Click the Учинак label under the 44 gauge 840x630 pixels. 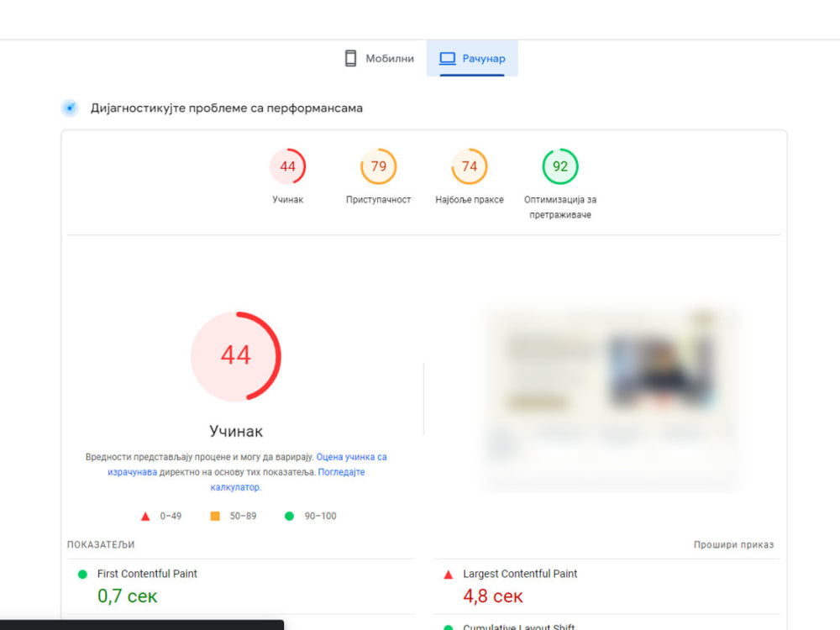coord(287,199)
